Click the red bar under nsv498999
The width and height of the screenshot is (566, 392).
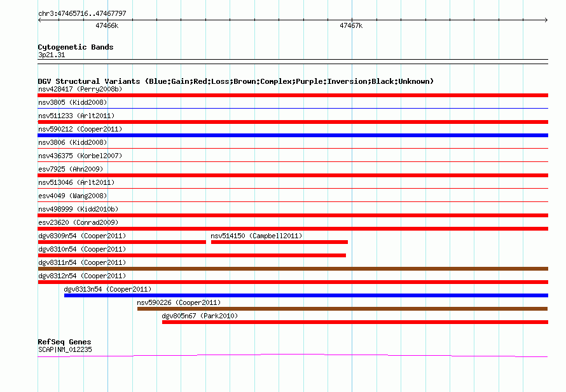pos(293,215)
